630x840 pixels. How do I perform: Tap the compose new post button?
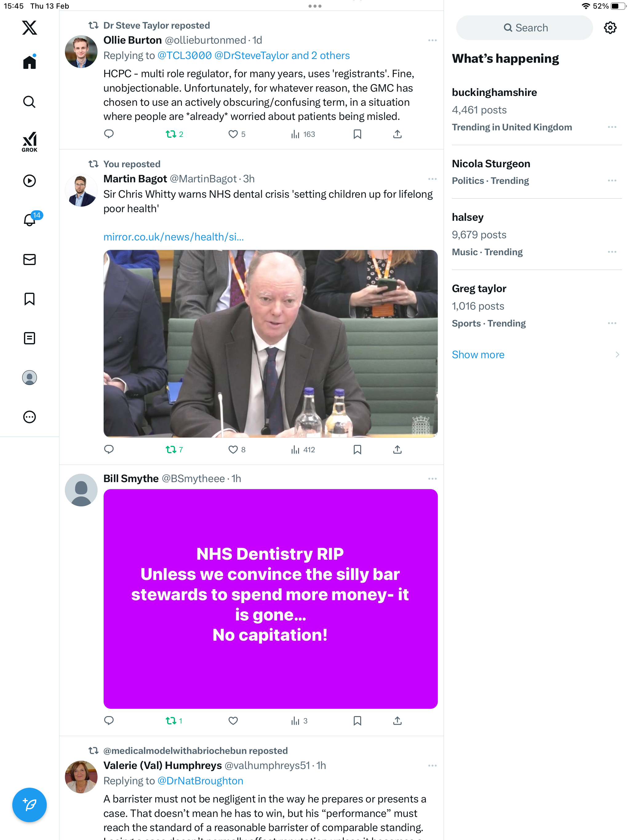pyautogui.click(x=29, y=805)
